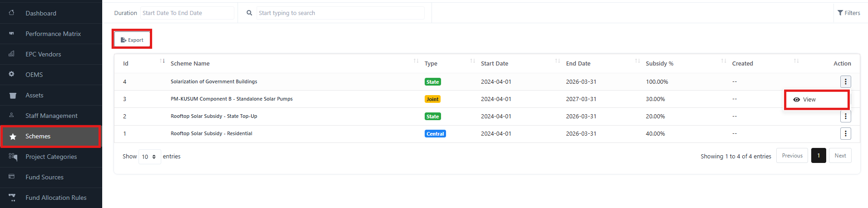Open the Filters panel
The image size is (868, 208).
coord(848,13)
